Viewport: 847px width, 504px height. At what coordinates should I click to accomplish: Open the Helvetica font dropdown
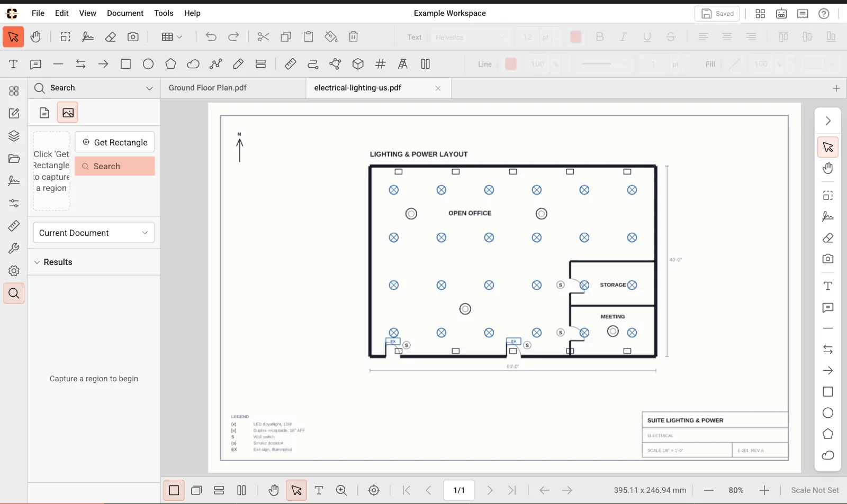(x=471, y=37)
